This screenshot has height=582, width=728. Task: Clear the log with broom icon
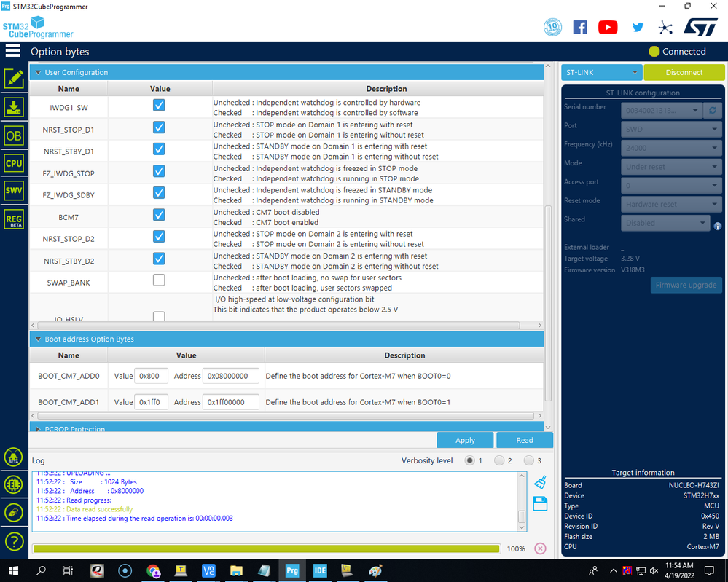click(x=541, y=483)
